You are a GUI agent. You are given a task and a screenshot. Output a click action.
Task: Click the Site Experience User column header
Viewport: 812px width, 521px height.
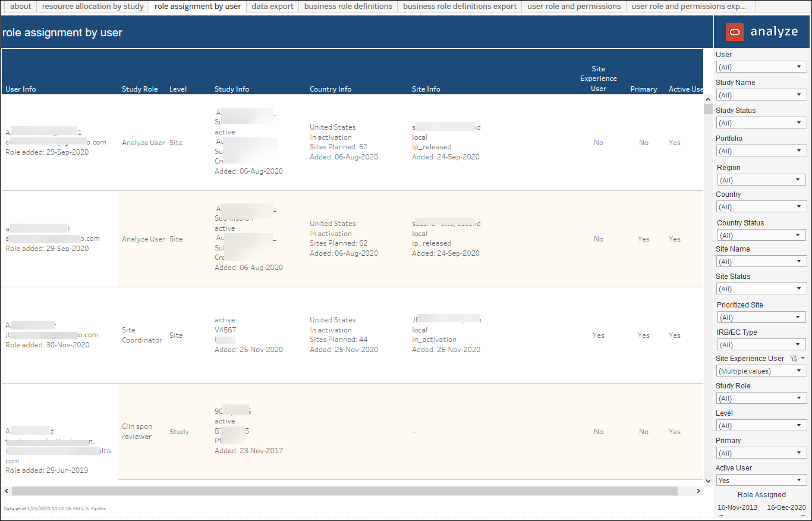599,79
